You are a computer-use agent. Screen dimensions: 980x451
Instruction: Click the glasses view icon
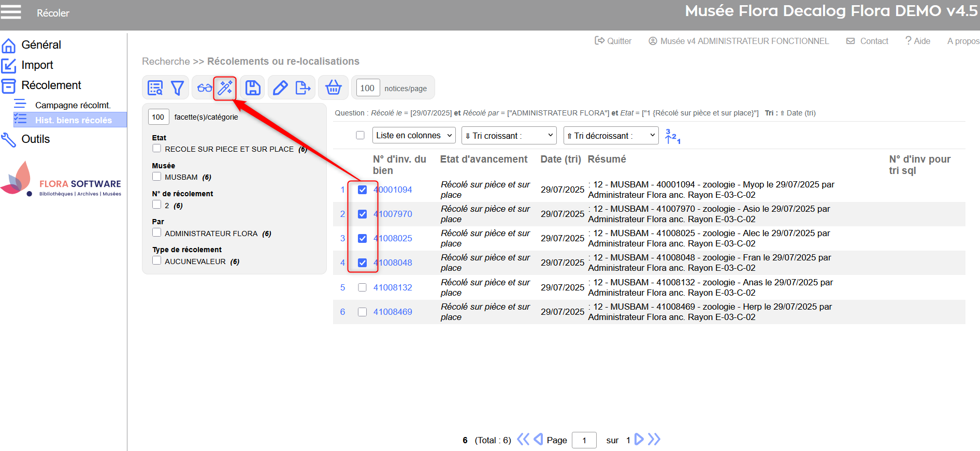(204, 88)
